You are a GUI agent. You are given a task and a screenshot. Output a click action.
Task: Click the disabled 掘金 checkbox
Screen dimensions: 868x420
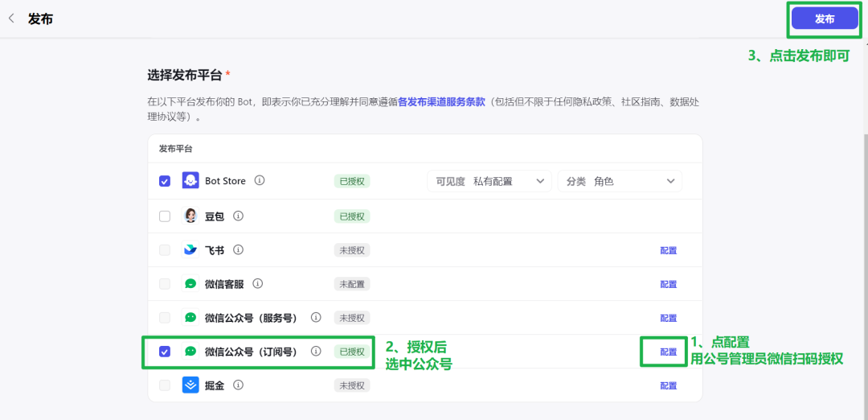165,385
